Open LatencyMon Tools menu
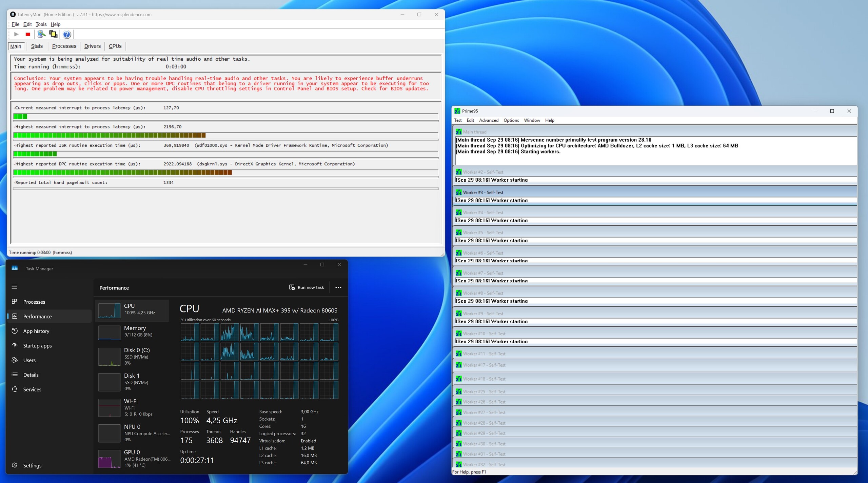This screenshot has height=483, width=868. [41, 24]
